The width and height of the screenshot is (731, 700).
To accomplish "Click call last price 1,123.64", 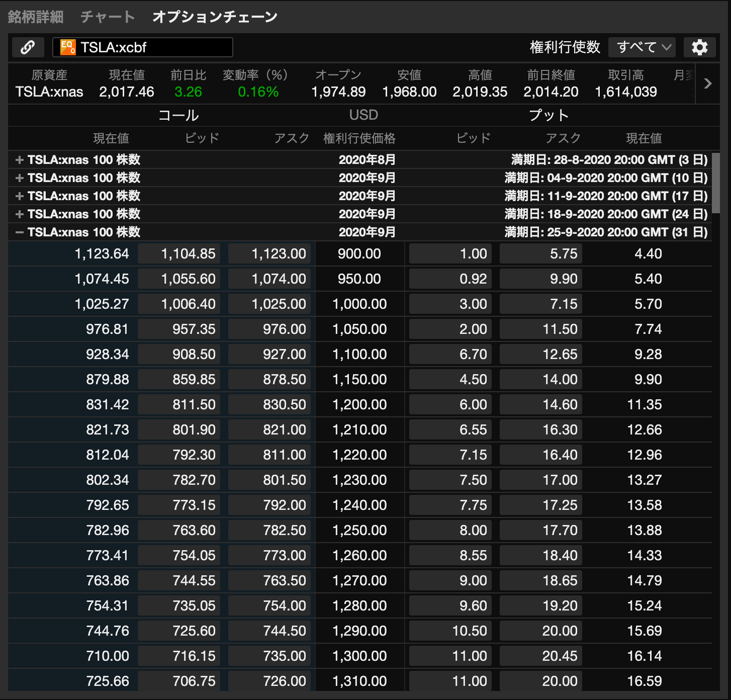I will pyautogui.click(x=102, y=253).
